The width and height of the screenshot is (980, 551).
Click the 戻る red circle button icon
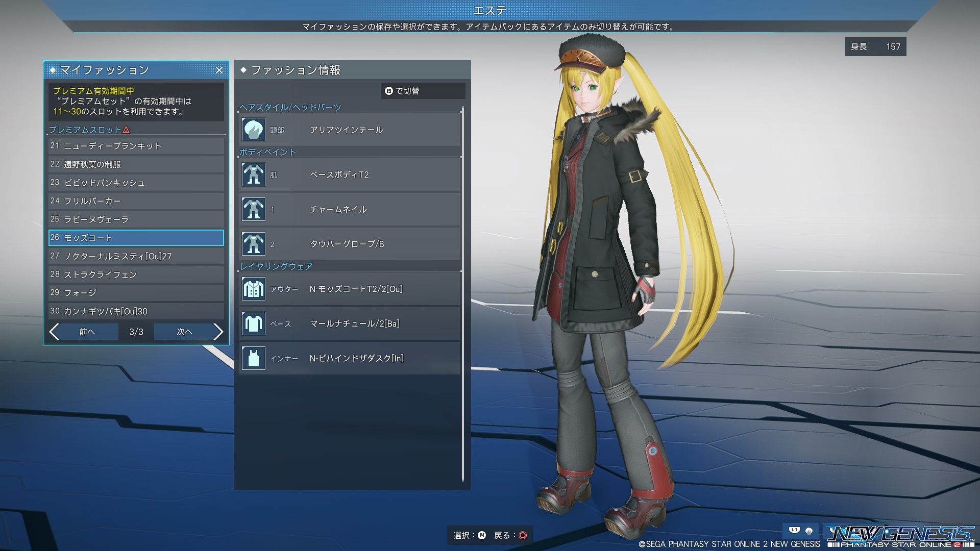(x=522, y=535)
